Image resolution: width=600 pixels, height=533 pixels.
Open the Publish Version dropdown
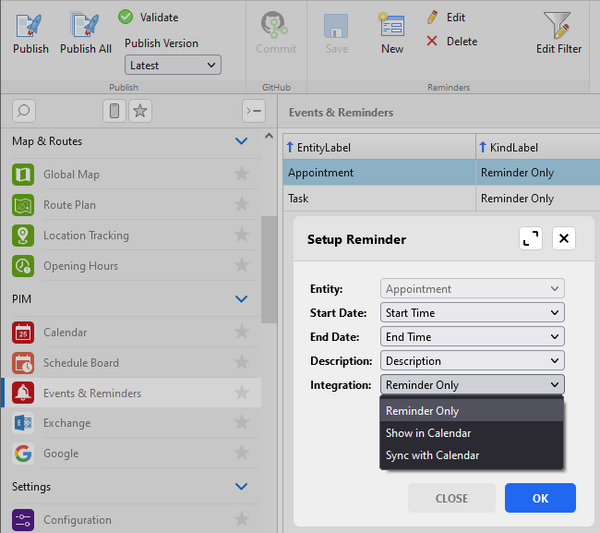[173, 65]
